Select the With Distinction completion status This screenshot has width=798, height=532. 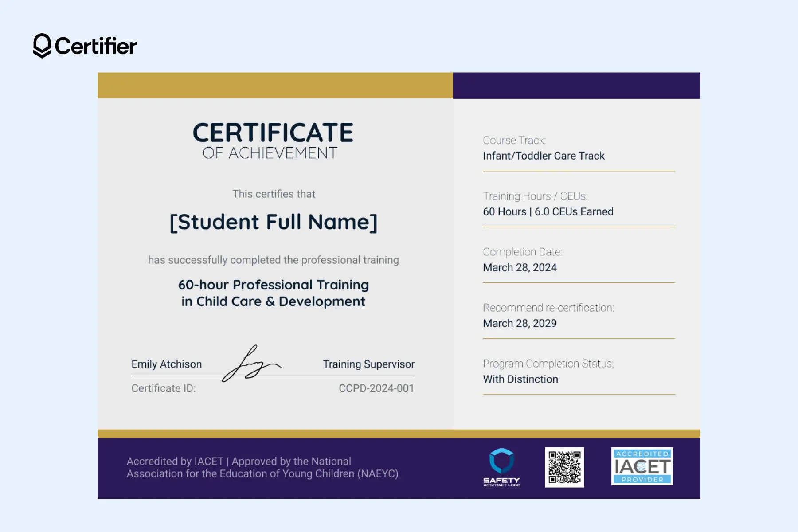tap(520, 379)
